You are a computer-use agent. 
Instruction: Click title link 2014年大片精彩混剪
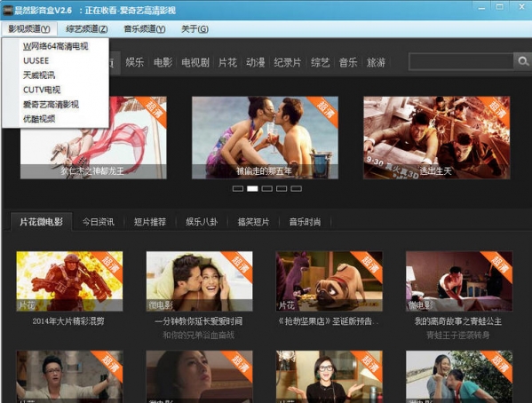(x=68, y=321)
